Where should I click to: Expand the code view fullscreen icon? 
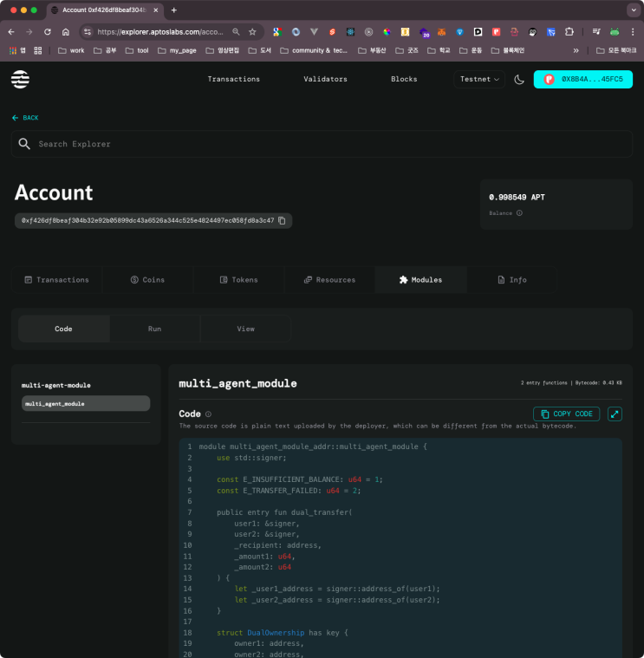click(x=615, y=414)
